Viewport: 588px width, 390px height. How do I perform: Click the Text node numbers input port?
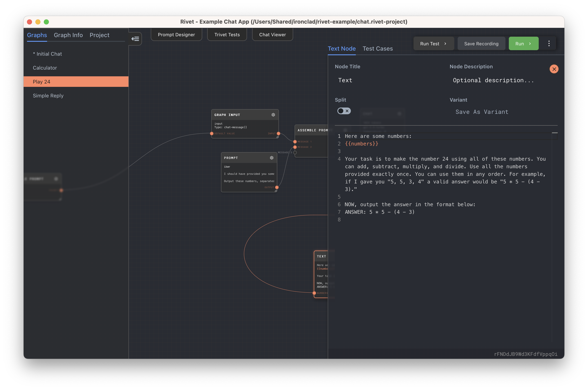314,293
